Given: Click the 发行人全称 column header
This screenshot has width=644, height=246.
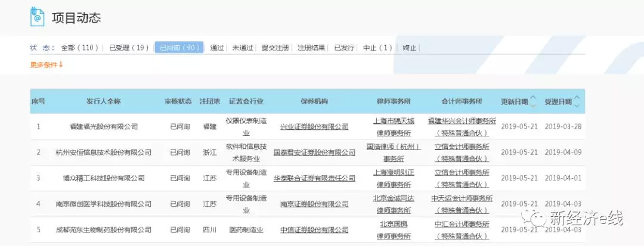Looking at the screenshot, I should coord(104,102).
